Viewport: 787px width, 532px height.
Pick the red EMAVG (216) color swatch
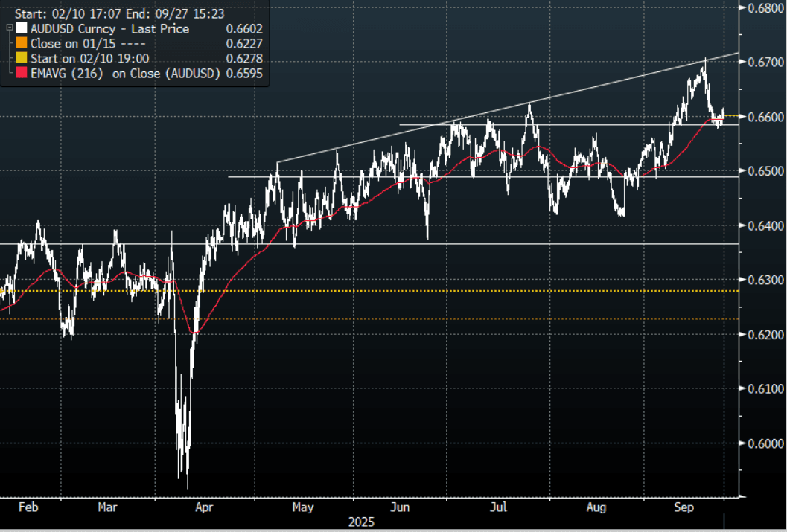pos(19,73)
